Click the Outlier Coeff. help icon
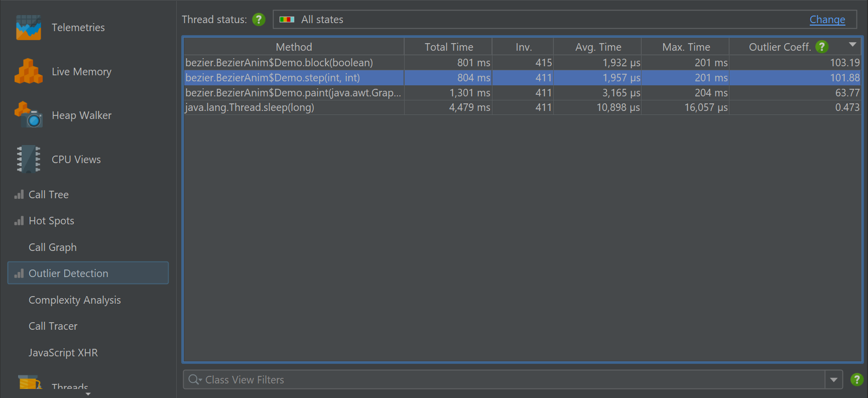Viewport: 868px width, 398px height. (x=821, y=47)
